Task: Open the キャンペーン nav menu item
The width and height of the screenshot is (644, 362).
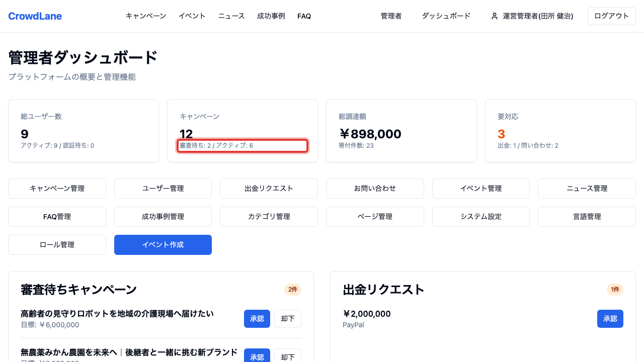Action: tap(146, 16)
